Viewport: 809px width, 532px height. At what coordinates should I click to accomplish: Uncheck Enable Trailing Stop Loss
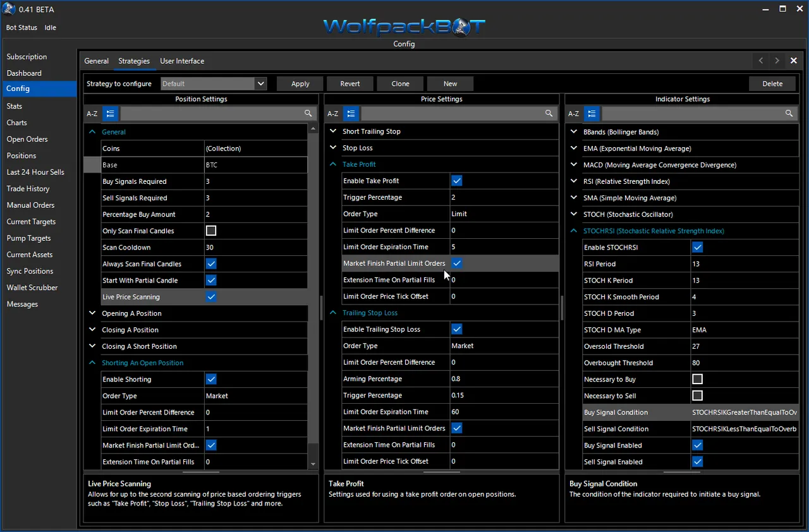457,329
